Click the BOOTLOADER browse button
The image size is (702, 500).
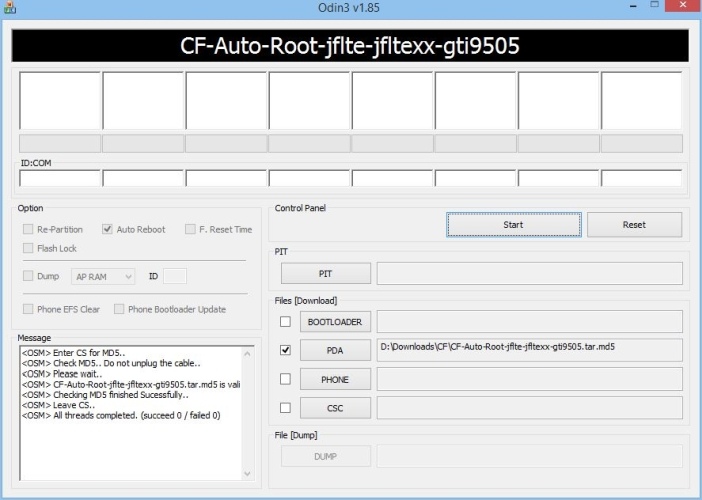(335, 322)
